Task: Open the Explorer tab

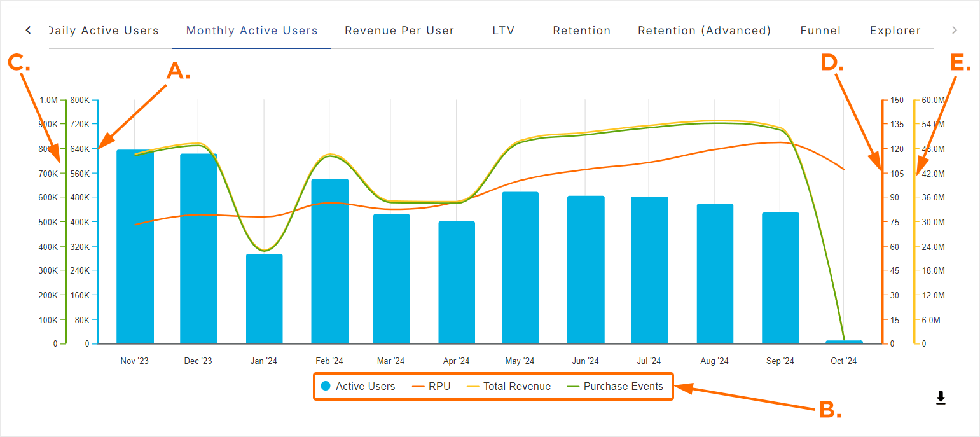Action: point(895,31)
